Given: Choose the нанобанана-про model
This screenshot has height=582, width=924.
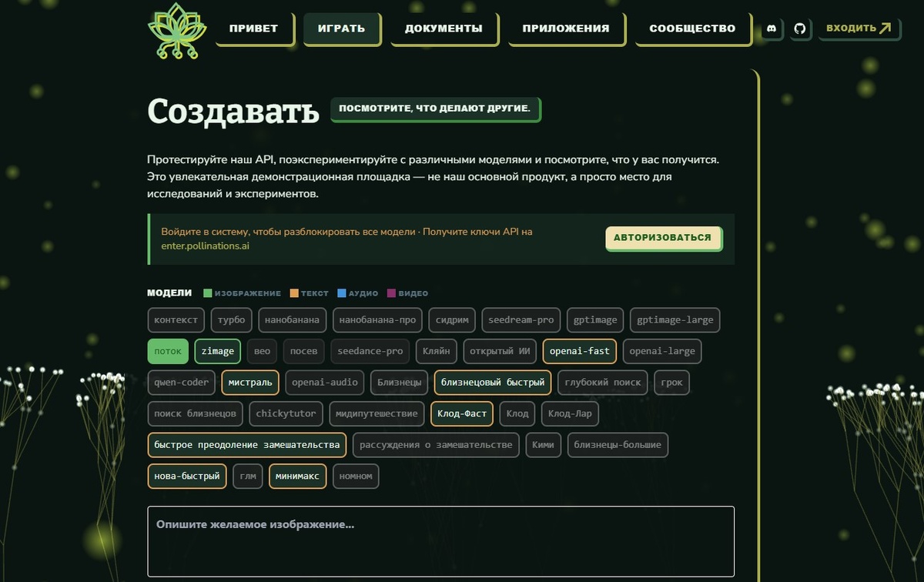Looking at the screenshot, I should pyautogui.click(x=378, y=320).
